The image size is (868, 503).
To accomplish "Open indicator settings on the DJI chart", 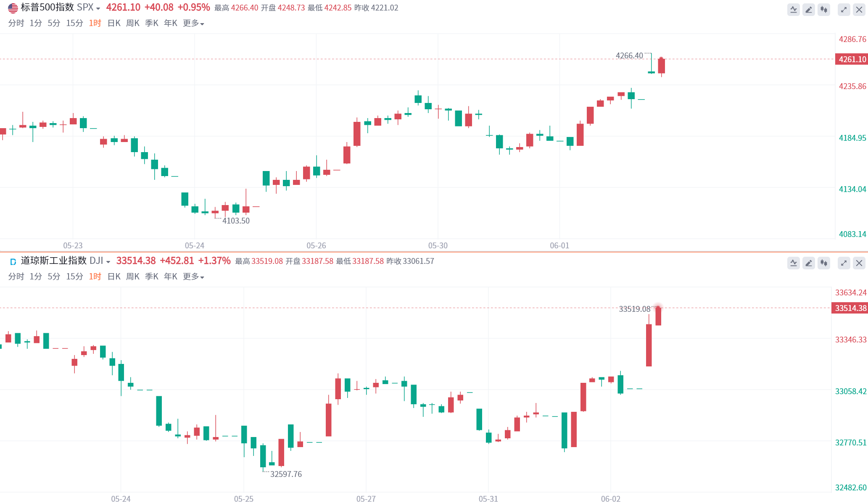I will 793,263.
